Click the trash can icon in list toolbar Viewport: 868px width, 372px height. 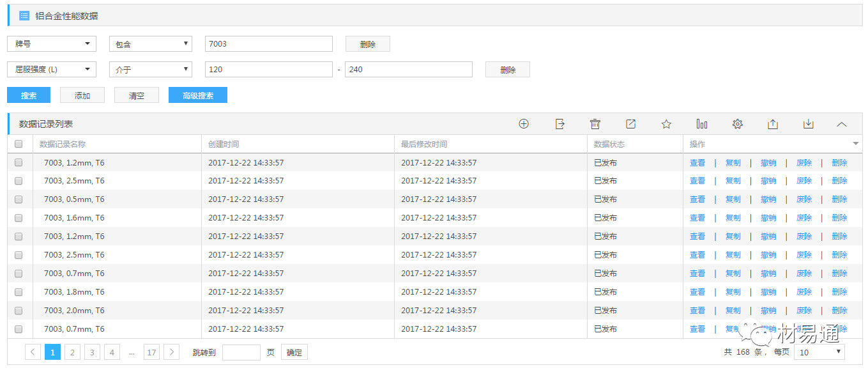coord(595,124)
